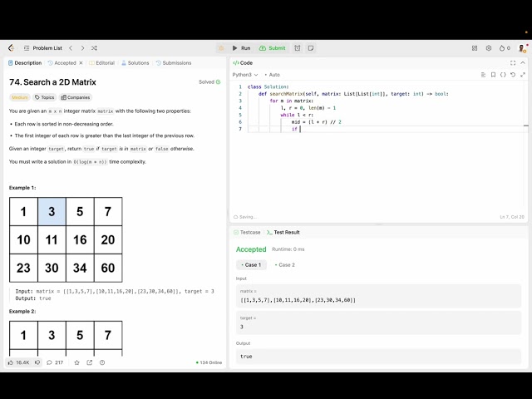This screenshot has width=532, height=399.
Task: Select Case 2 result
Action: pyautogui.click(x=284, y=265)
